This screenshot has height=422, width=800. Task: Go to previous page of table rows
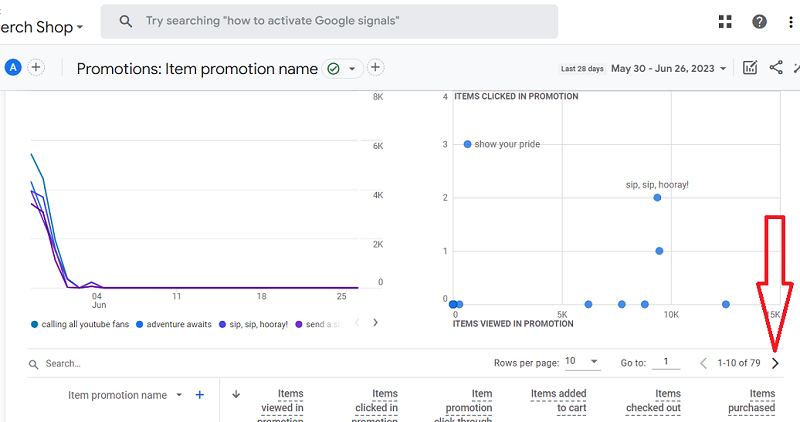(x=704, y=363)
